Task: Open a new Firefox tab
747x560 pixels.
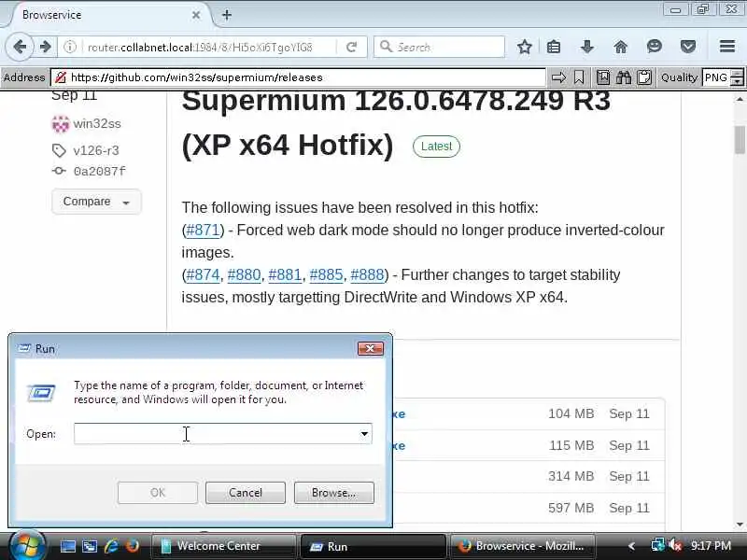Action: pos(227,15)
